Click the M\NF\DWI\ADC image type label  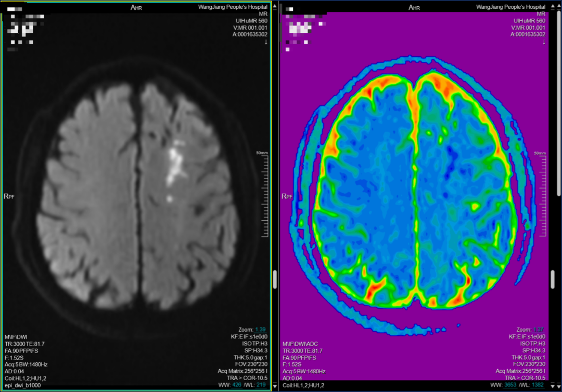[300, 344]
